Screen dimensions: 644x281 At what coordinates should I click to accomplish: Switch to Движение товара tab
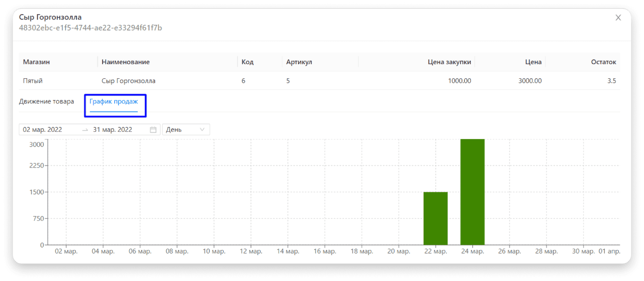point(46,102)
